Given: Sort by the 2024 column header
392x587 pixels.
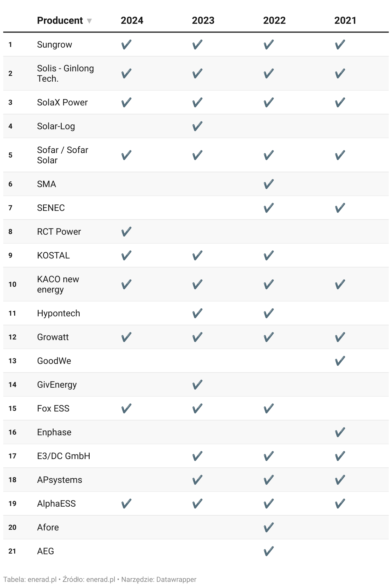Looking at the screenshot, I should tap(132, 21).
